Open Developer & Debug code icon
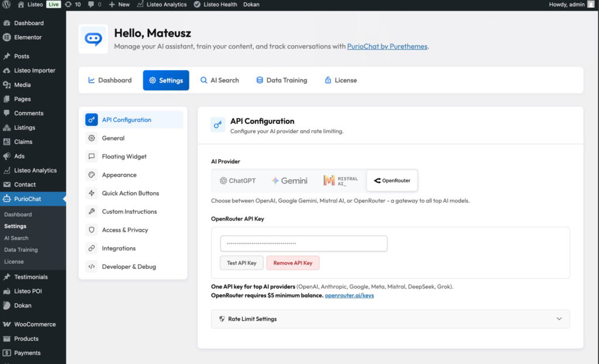 [x=92, y=266]
